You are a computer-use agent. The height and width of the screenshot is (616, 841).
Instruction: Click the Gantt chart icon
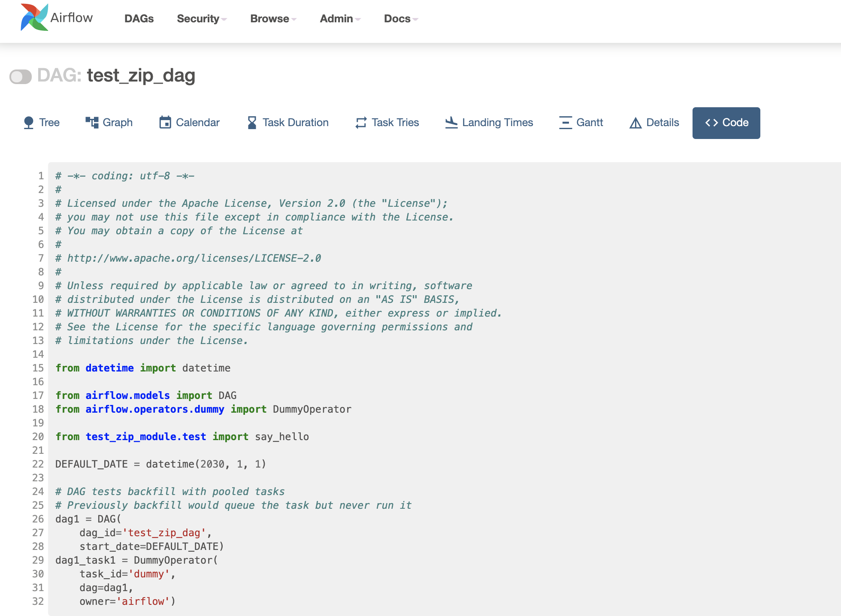565,122
